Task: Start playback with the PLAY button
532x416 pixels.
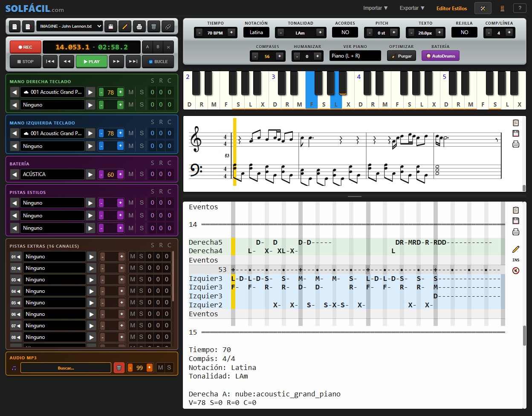Action: [x=92, y=61]
